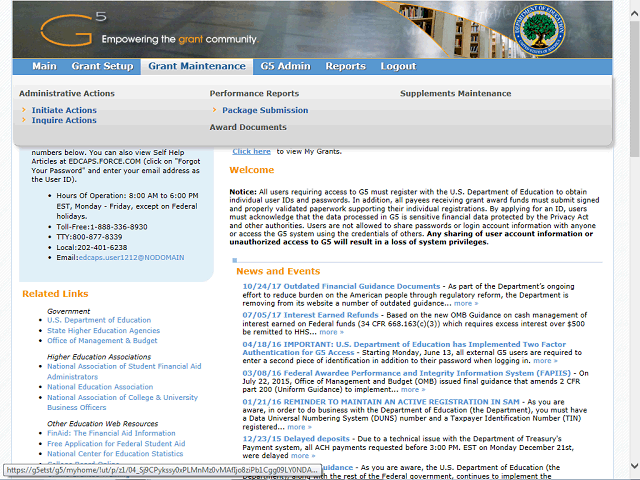Open the 04/18/16 Two Factor Authentication news item

coord(404,348)
